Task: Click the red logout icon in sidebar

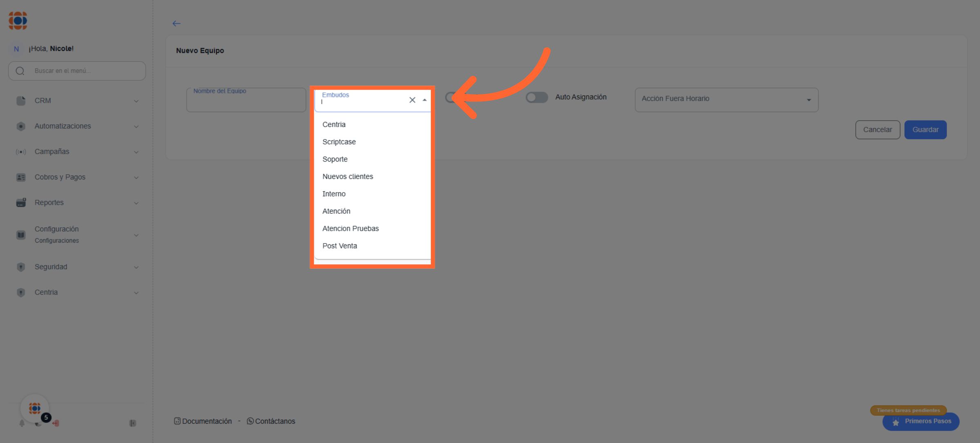Action: (56, 423)
